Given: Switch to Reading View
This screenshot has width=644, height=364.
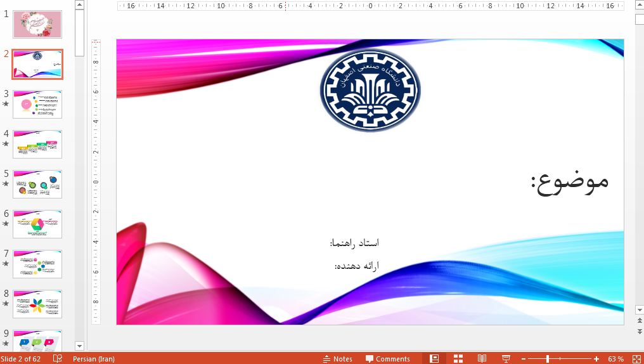Looking at the screenshot, I should [x=482, y=359].
